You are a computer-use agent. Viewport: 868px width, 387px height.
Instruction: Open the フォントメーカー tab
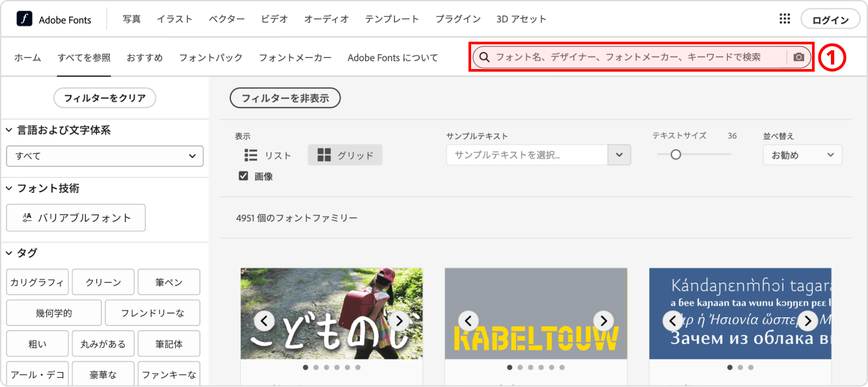pyautogui.click(x=295, y=57)
